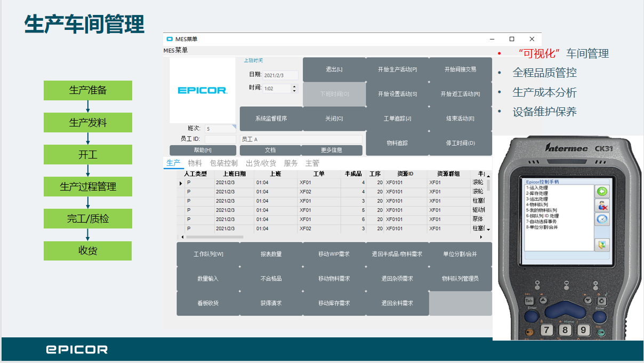Click the blue clock icon on handheld
The width and height of the screenshot is (644, 363).
point(602,219)
